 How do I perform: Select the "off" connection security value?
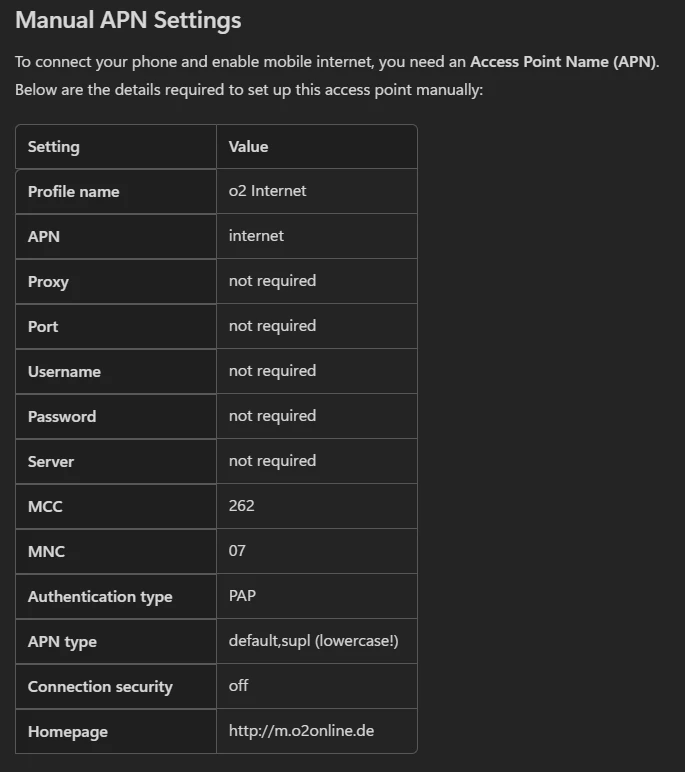click(x=238, y=686)
